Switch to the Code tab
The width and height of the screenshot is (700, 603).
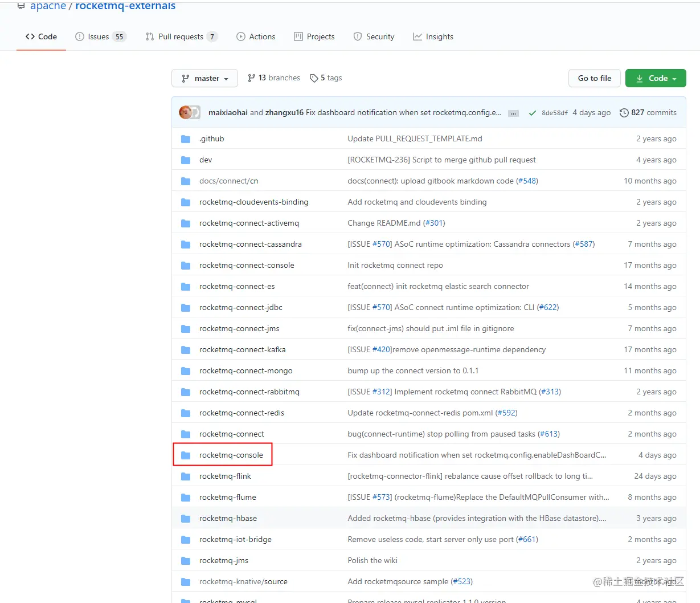41,36
